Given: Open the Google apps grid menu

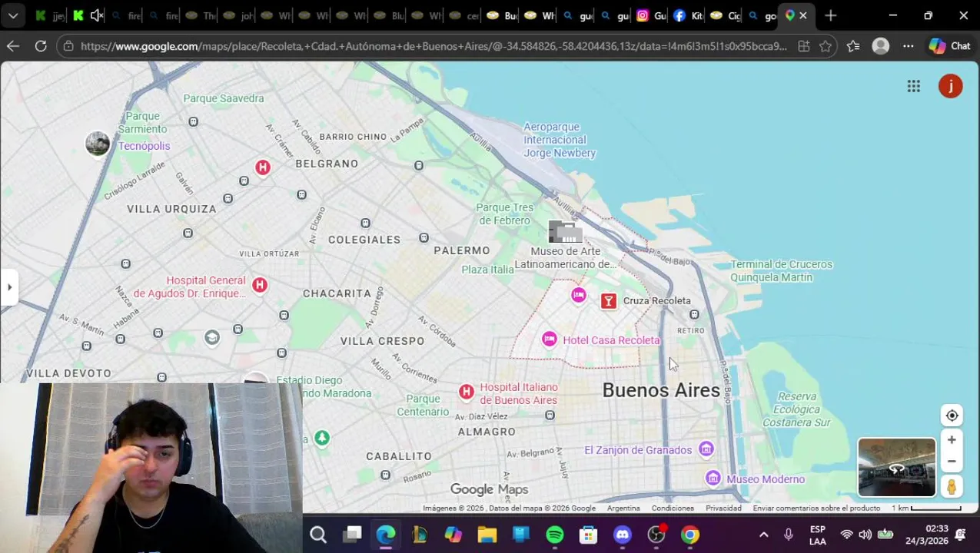Looking at the screenshot, I should (913, 87).
